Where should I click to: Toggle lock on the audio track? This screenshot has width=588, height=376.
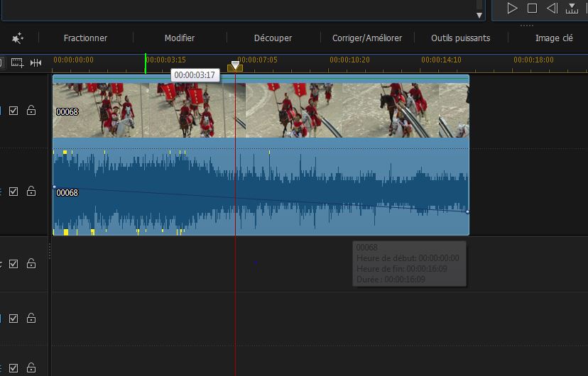tap(31, 191)
